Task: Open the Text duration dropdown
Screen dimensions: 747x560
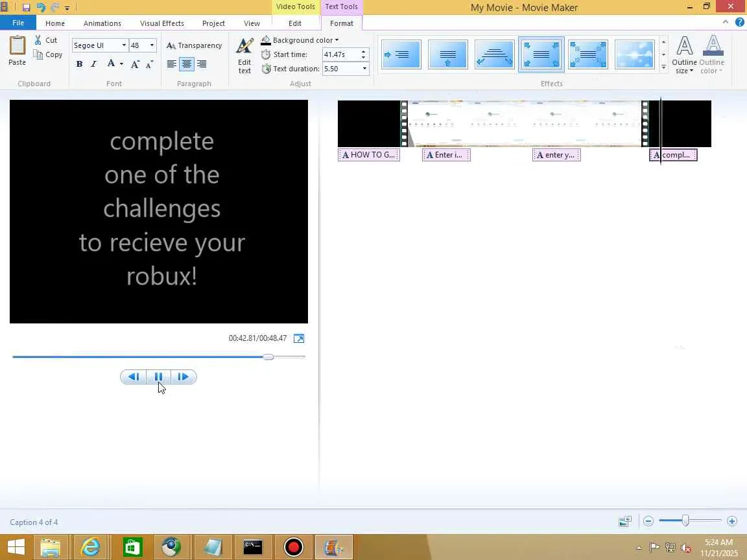Action: 364,69
